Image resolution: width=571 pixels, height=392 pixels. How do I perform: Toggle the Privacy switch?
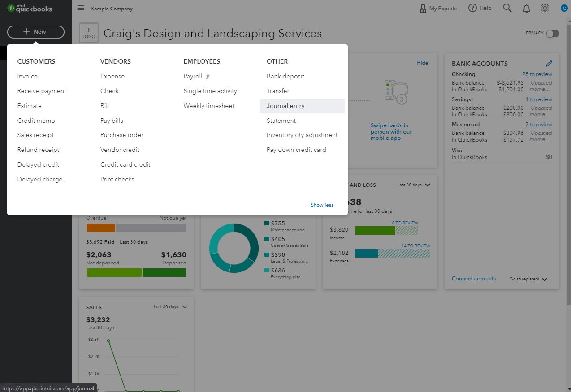pos(553,34)
